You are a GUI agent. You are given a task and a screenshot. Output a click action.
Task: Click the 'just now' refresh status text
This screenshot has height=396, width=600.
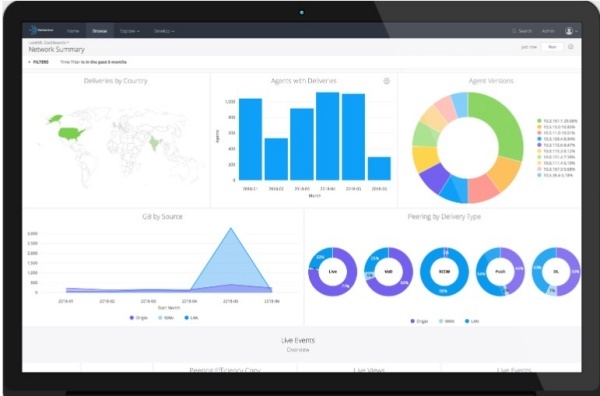pos(529,47)
